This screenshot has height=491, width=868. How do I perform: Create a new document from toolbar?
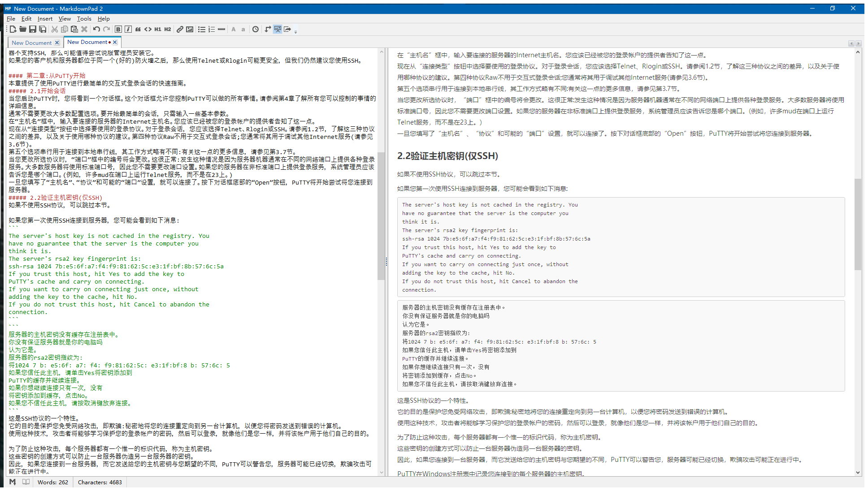13,29
